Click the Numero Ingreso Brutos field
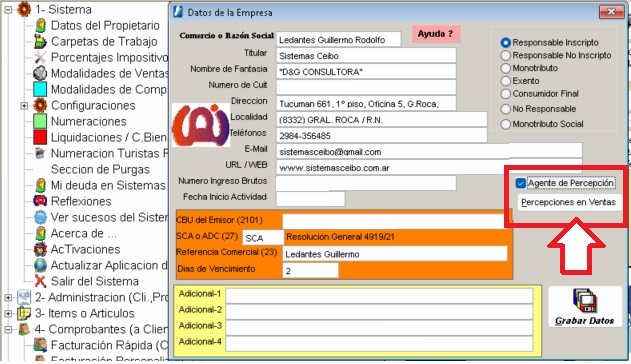This screenshot has width=631, height=364. (x=366, y=183)
